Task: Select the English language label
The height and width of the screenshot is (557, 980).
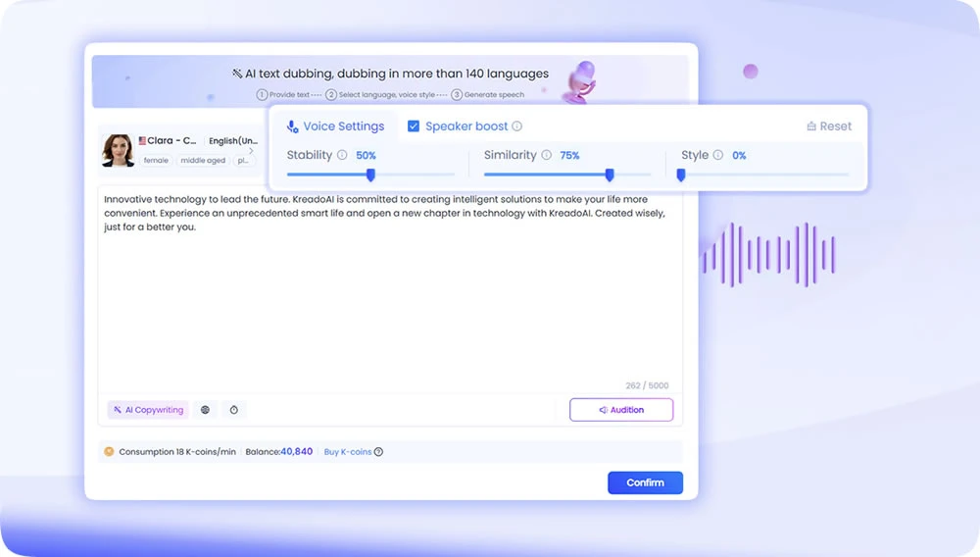Action: 233,140
